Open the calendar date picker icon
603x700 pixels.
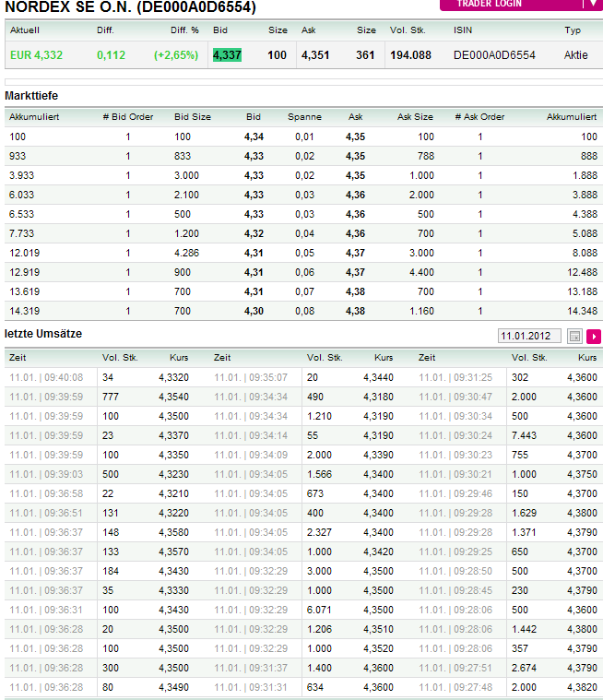point(575,336)
